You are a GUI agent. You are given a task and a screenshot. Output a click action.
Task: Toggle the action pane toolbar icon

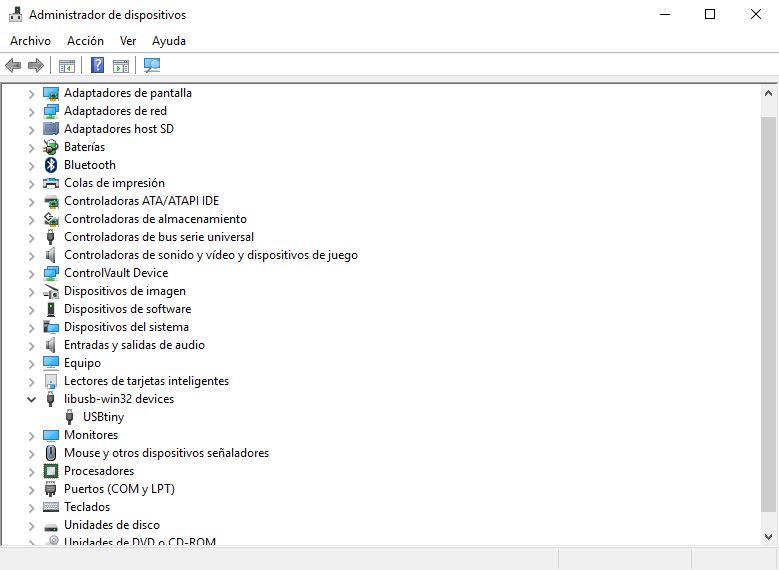coord(121,66)
